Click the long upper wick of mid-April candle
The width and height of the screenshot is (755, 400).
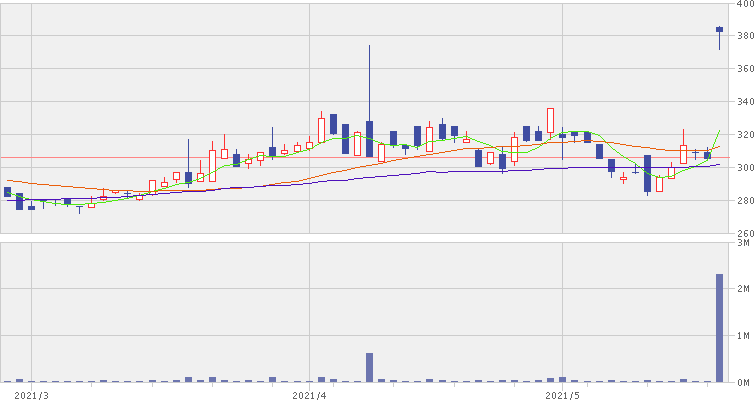[x=369, y=80]
